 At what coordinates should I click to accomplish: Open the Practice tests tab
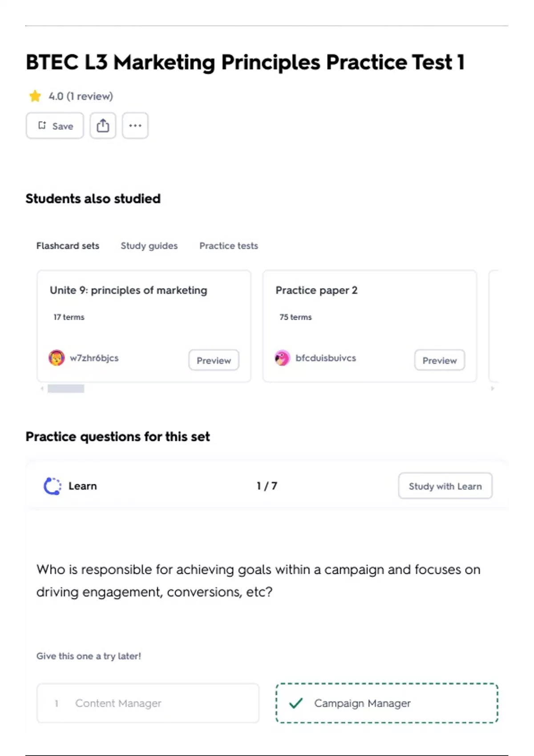tap(229, 246)
